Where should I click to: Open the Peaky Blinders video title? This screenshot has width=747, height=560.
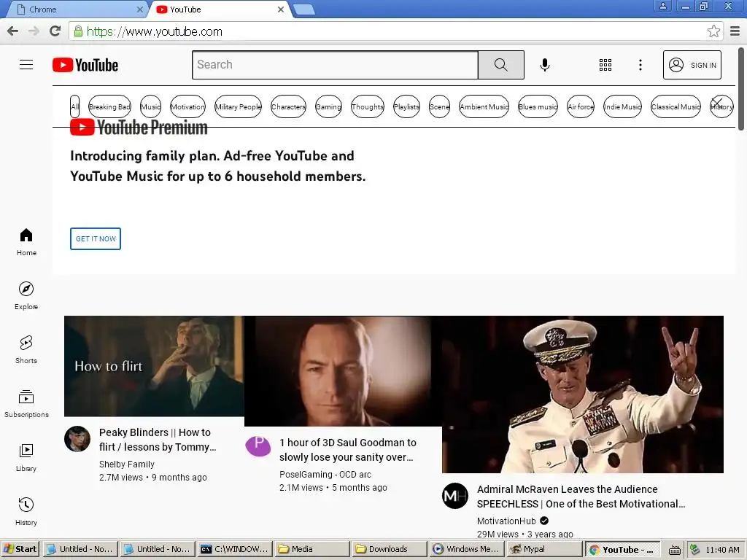coord(158,440)
